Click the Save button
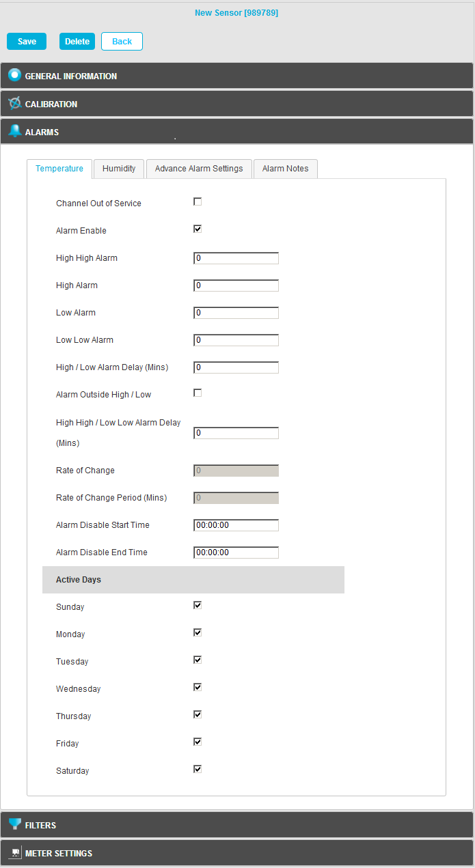The width and height of the screenshot is (475, 868). pyautogui.click(x=27, y=42)
